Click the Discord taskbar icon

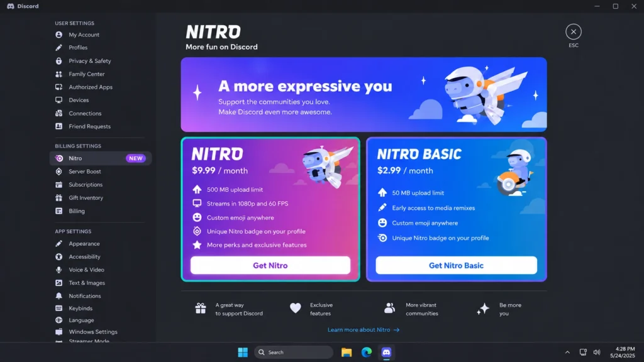pyautogui.click(x=387, y=352)
